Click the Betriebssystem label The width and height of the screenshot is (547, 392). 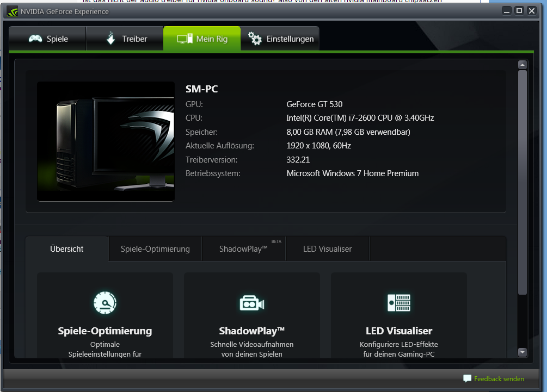tap(213, 173)
